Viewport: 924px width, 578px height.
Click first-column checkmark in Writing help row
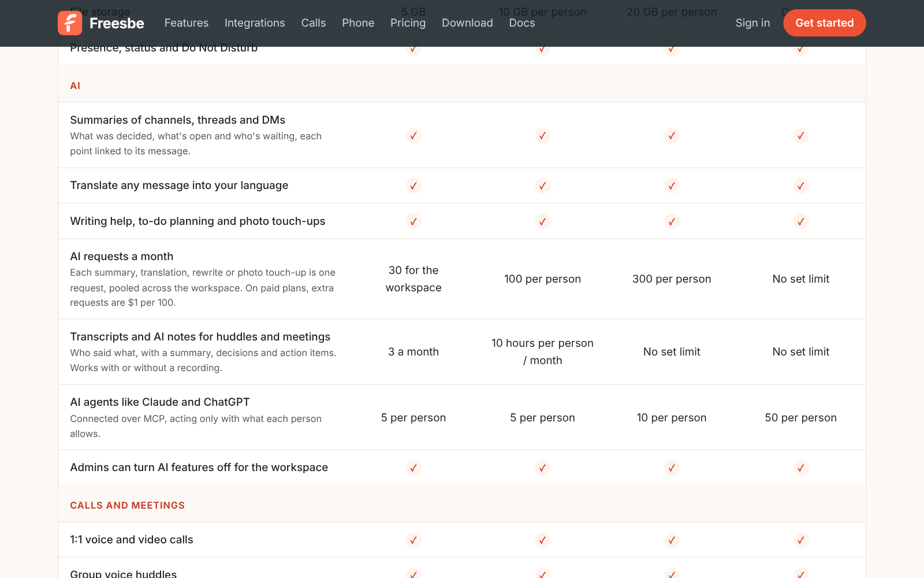[413, 221]
